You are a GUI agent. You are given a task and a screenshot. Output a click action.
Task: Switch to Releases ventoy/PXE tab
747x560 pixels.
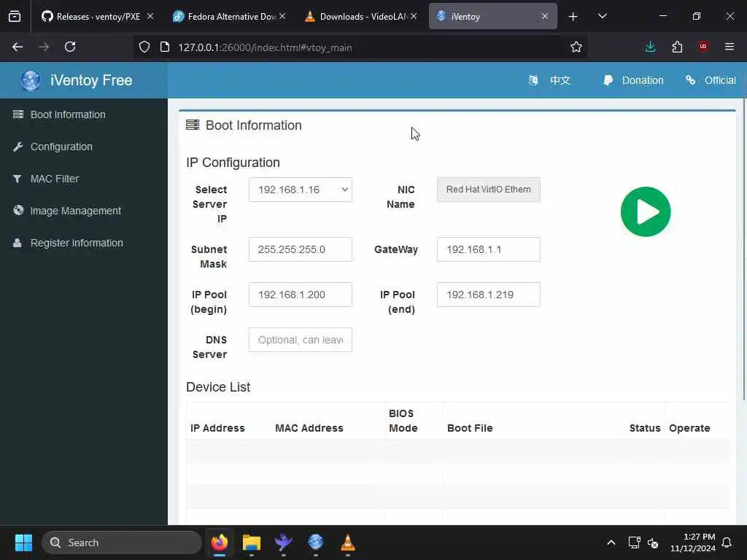(97, 16)
